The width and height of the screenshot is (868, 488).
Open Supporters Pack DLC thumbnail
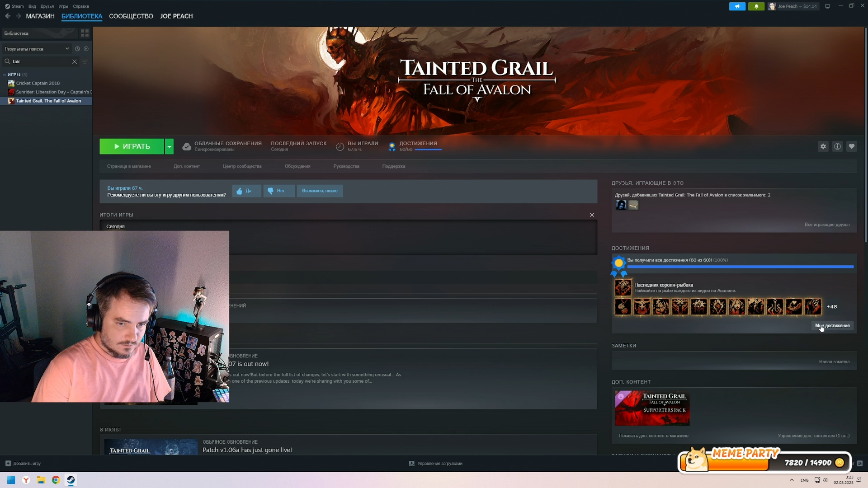652,408
